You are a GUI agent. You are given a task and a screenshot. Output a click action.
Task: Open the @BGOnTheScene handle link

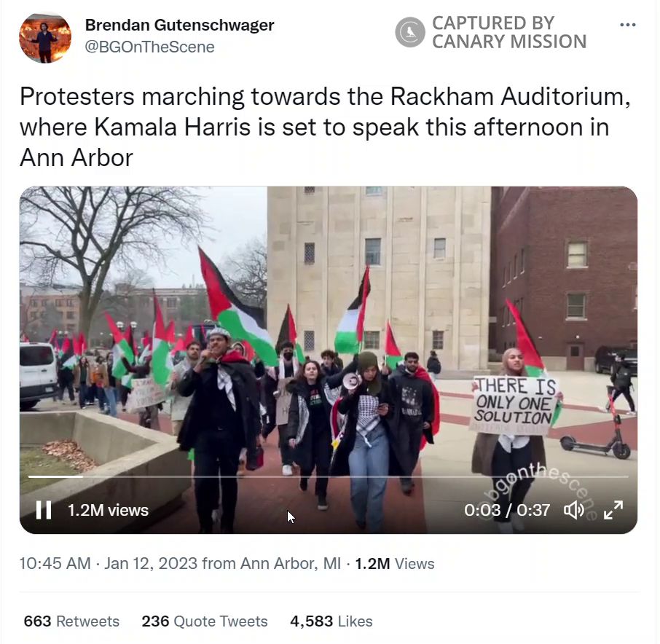(149, 47)
